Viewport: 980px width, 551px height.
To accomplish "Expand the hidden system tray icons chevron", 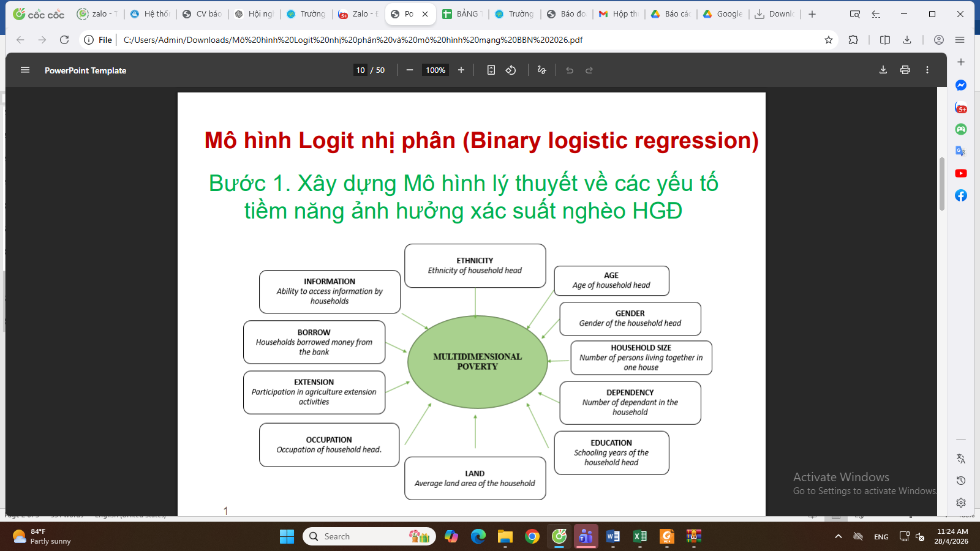I will click(x=839, y=537).
